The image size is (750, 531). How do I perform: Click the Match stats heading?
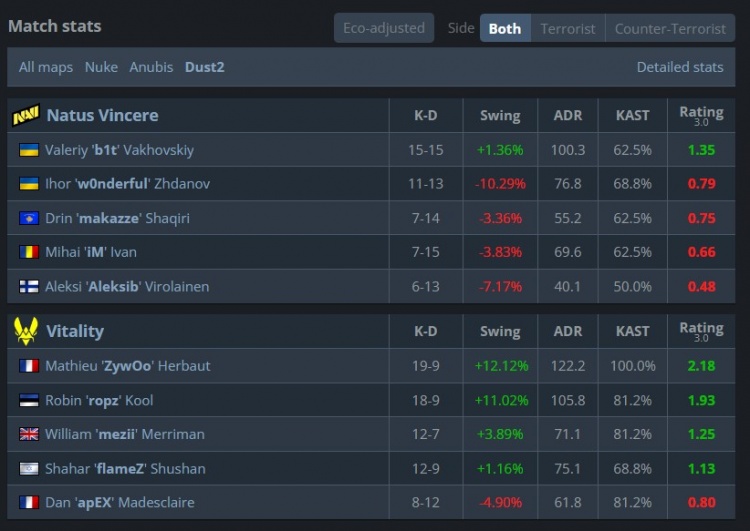(55, 26)
